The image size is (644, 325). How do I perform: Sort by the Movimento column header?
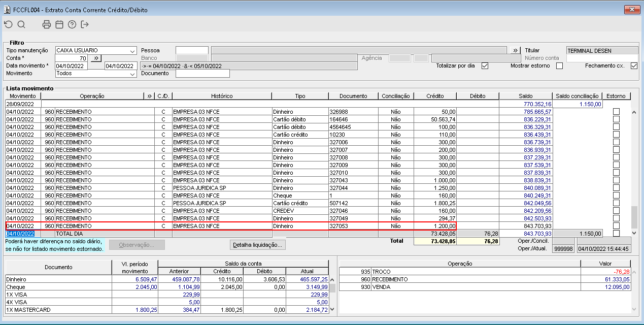(23, 96)
